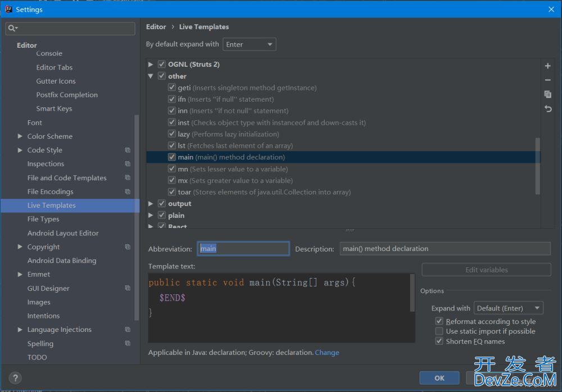Toggle the geti template checkbox

pos(171,88)
